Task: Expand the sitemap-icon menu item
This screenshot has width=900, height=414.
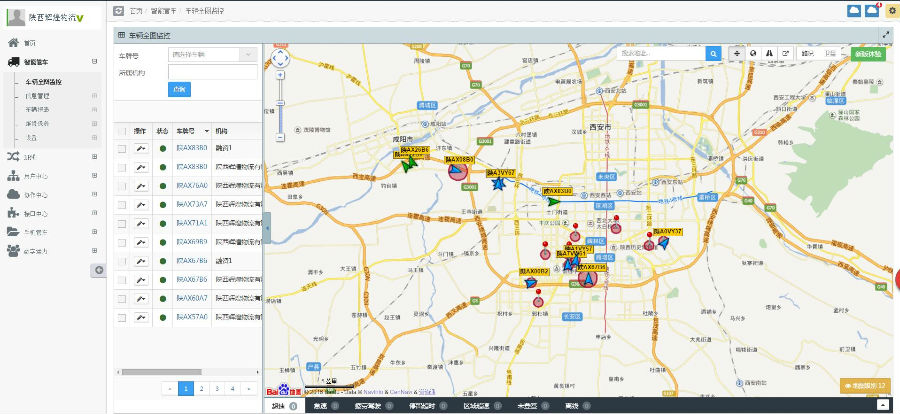Action: [94, 176]
